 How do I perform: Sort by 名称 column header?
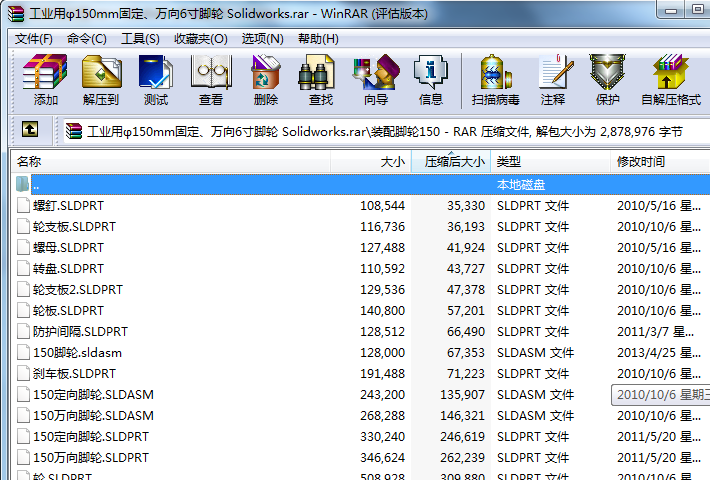tap(171, 162)
